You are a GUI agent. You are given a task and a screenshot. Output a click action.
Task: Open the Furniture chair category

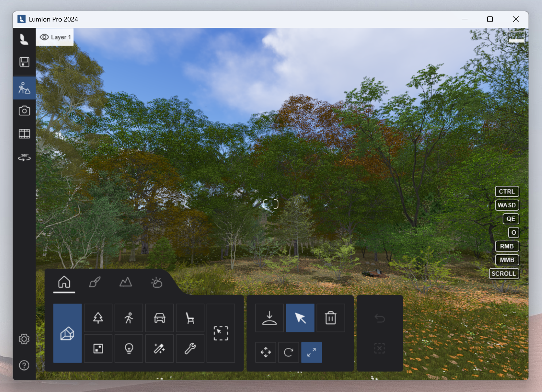click(x=190, y=318)
